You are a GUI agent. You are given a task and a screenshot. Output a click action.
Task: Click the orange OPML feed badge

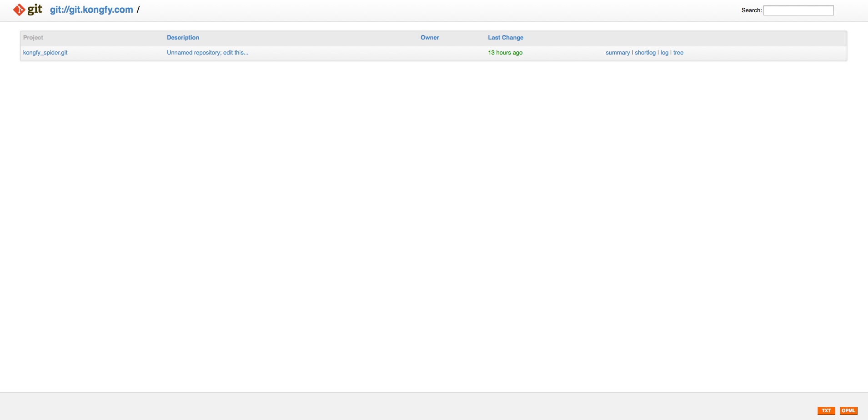(848, 411)
